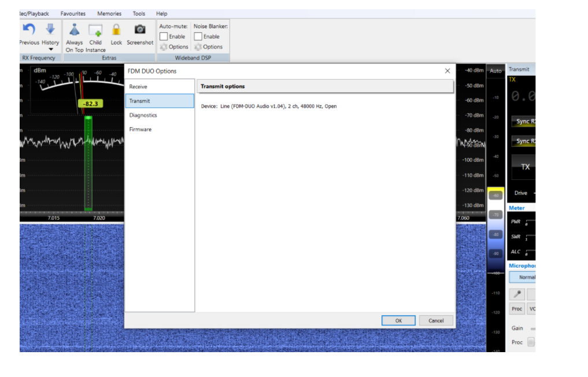Click the Lock padlock icon
This screenshot has height=377, width=588.
pos(116,29)
